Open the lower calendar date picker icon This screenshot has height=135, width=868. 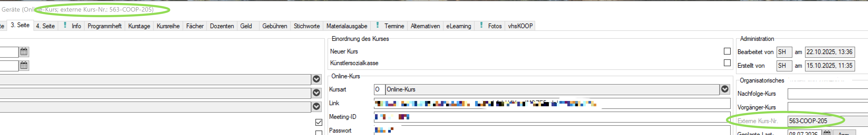point(24,65)
